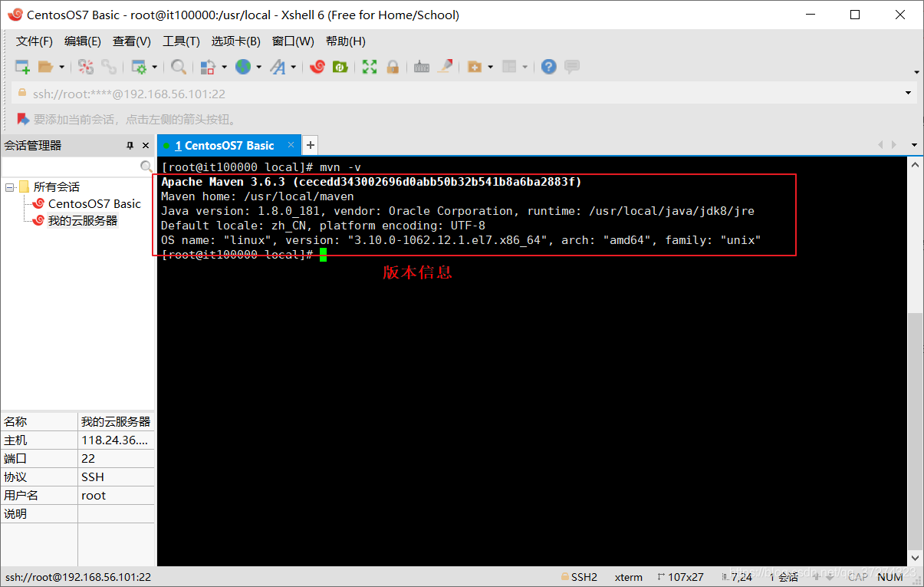This screenshot has height=587, width=924.
Task: Close the session manager panel
Action: (x=146, y=146)
